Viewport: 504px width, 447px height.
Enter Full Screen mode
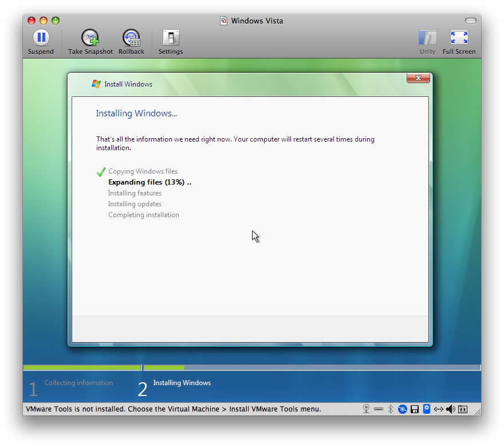459,38
